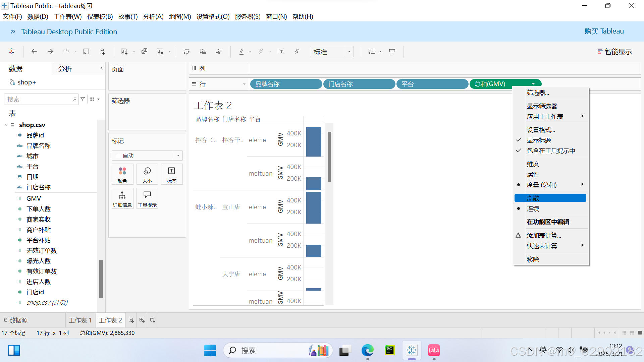Click the undo back arrow icon
This screenshot has width=644, height=362.
[x=34, y=51]
